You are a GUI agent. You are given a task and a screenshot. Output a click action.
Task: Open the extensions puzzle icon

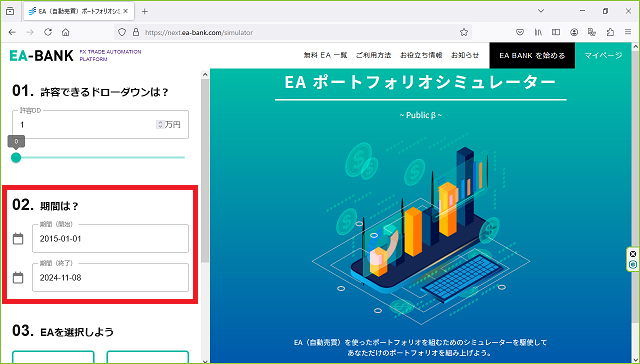610,32
